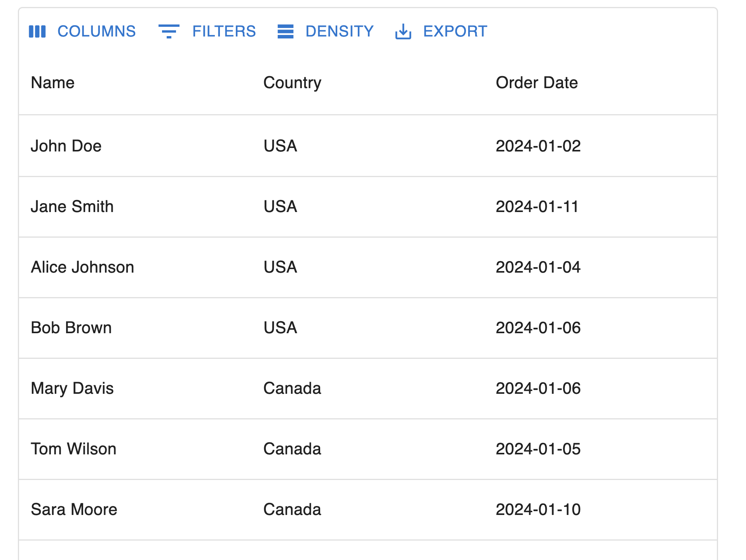The height and width of the screenshot is (560, 746).
Task: Select Tom Wilson's order date 2024-01-05
Action: click(538, 449)
